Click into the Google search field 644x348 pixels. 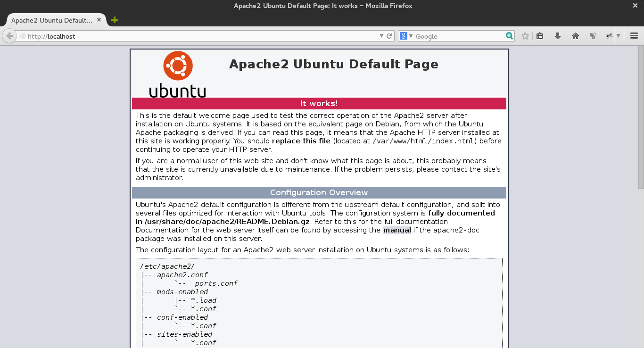coord(457,36)
